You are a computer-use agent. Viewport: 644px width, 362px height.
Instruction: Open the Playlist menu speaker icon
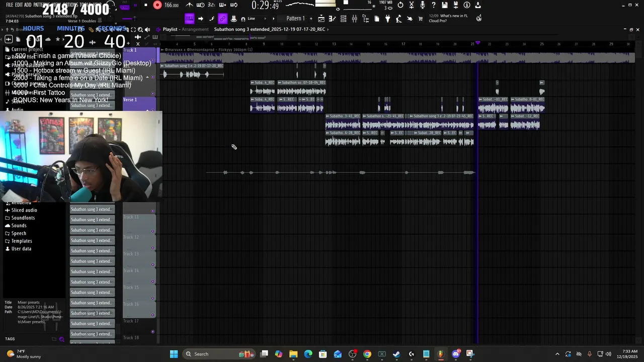tap(158, 29)
